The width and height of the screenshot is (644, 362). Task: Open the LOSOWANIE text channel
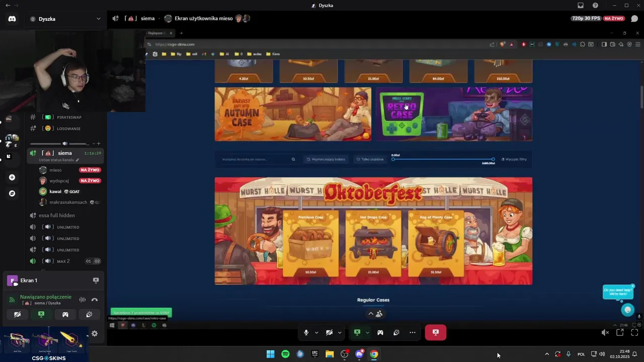(x=65, y=128)
